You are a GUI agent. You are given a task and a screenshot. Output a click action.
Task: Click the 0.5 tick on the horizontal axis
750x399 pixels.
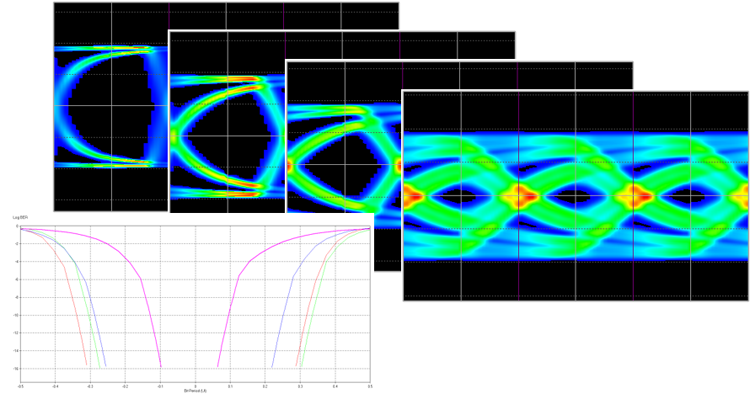coord(370,386)
